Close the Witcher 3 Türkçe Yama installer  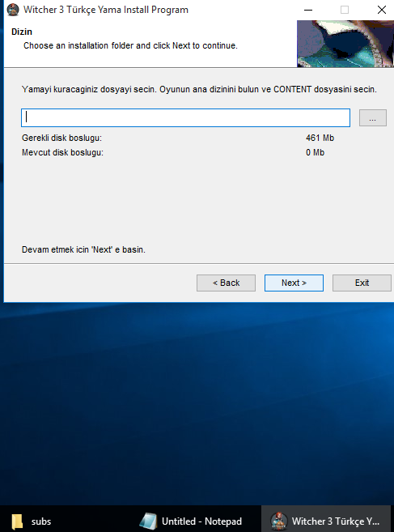382,10
